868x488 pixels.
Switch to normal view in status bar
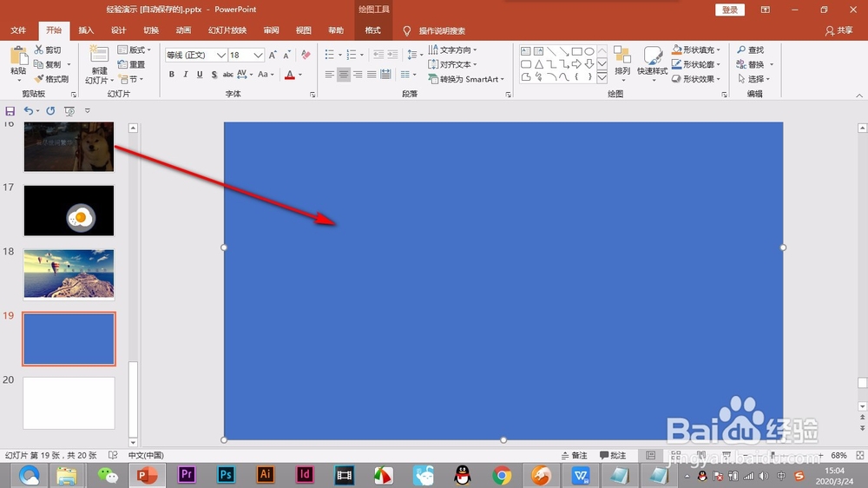650,455
